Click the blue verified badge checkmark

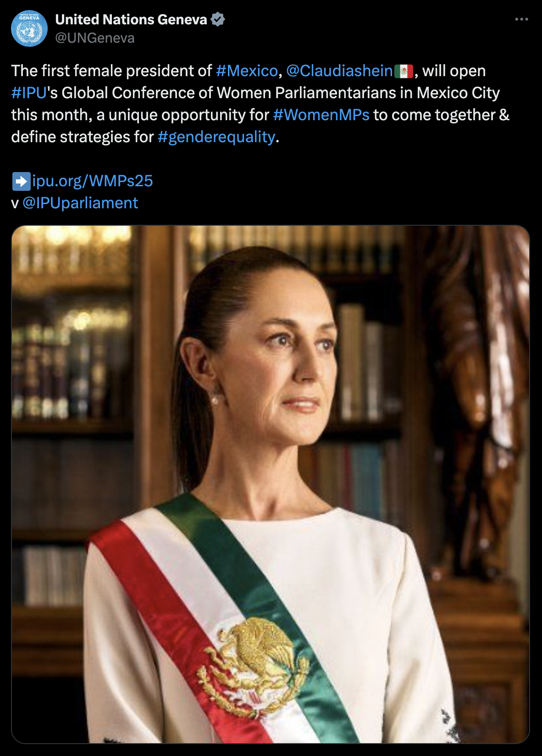click(218, 19)
